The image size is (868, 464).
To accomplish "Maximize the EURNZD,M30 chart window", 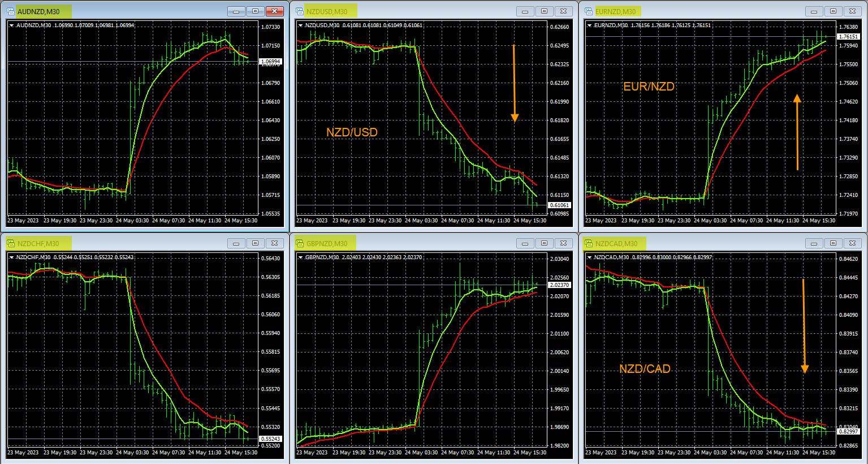I will point(833,11).
